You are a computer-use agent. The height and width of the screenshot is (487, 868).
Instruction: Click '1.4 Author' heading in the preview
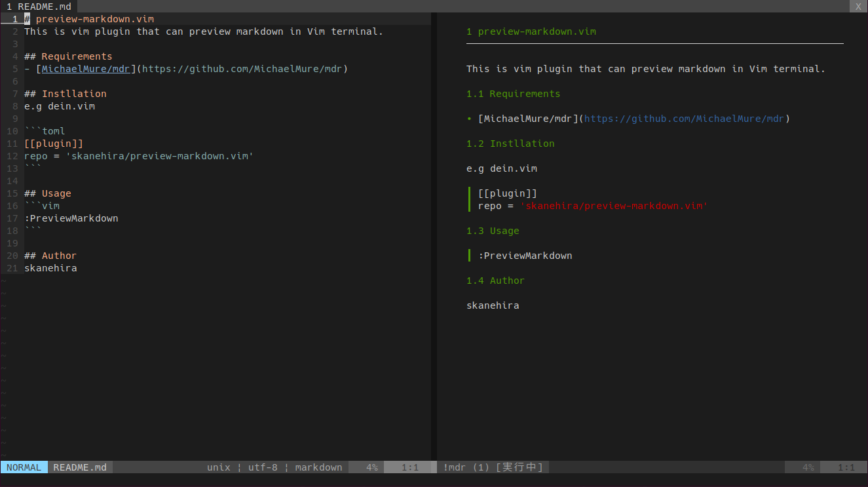pyautogui.click(x=496, y=281)
